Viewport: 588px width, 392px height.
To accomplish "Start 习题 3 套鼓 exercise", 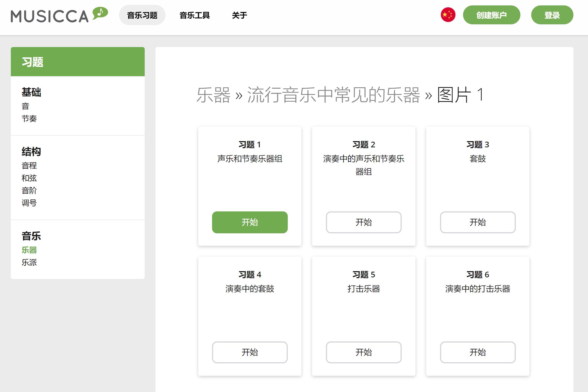I will click(477, 222).
